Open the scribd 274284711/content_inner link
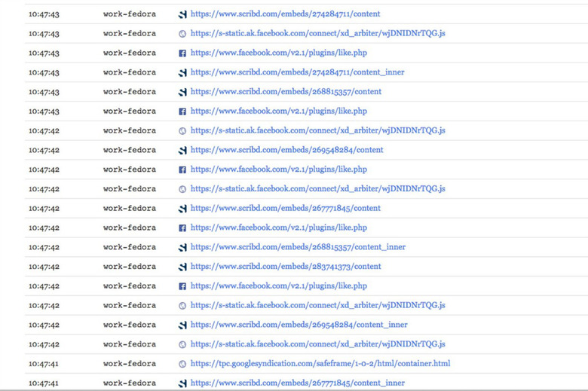 click(297, 72)
